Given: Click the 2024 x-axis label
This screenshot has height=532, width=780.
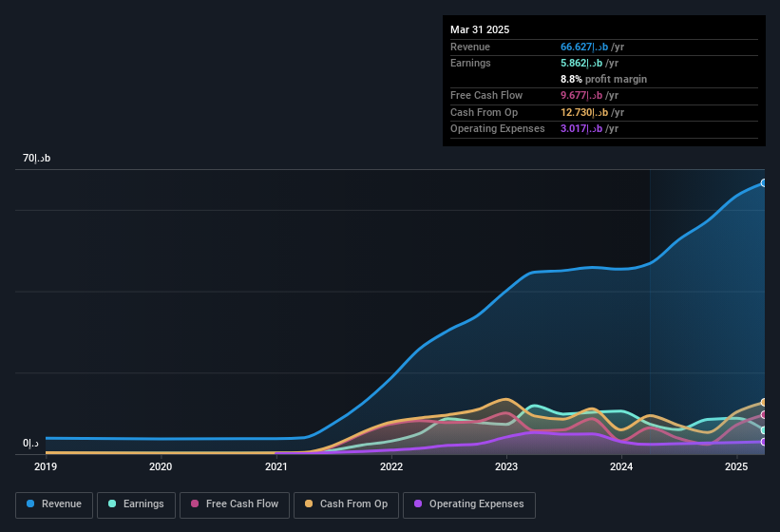Looking at the screenshot, I should [621, 466].
